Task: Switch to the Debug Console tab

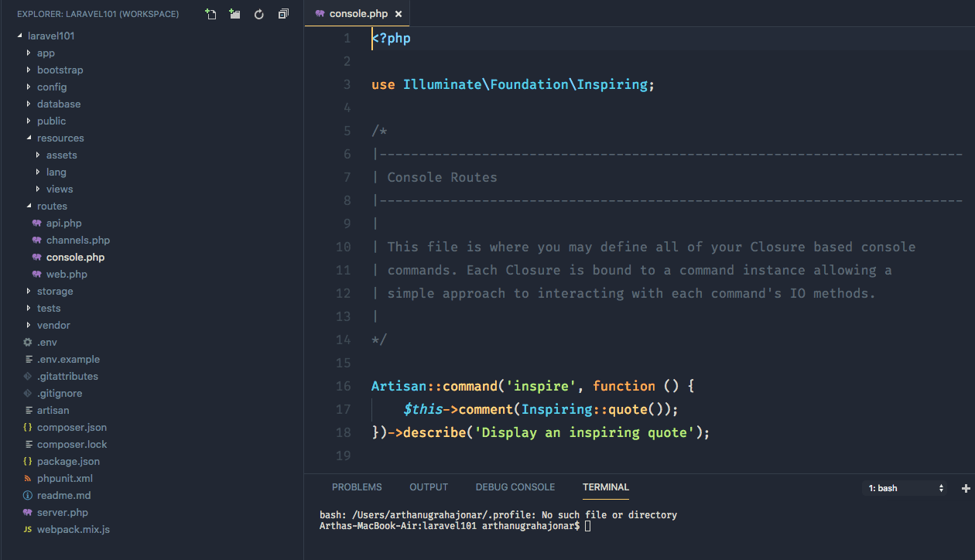Action: tap(515, 487)
